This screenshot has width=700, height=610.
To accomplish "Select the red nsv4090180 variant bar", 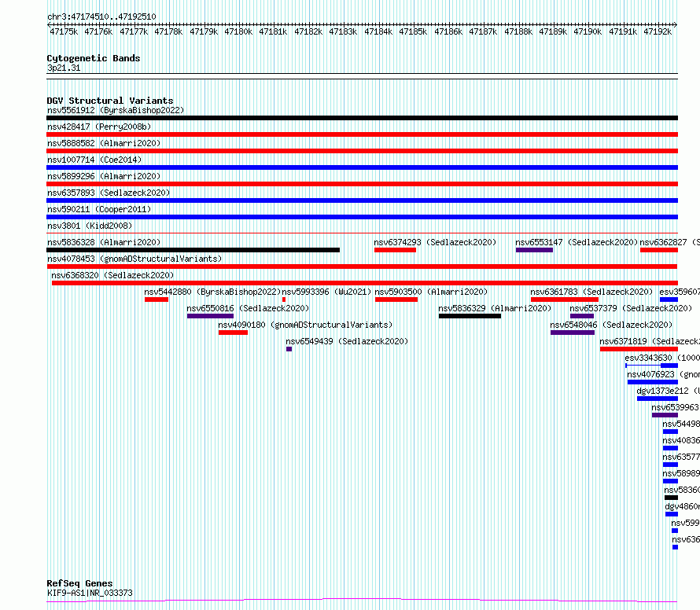I will 233,333.
